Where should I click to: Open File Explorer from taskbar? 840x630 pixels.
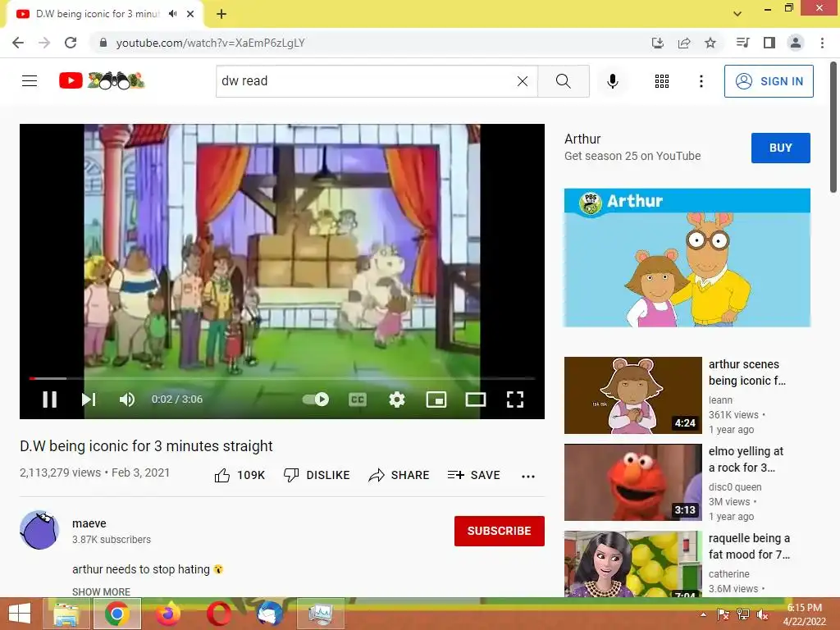tap(66, 614)
